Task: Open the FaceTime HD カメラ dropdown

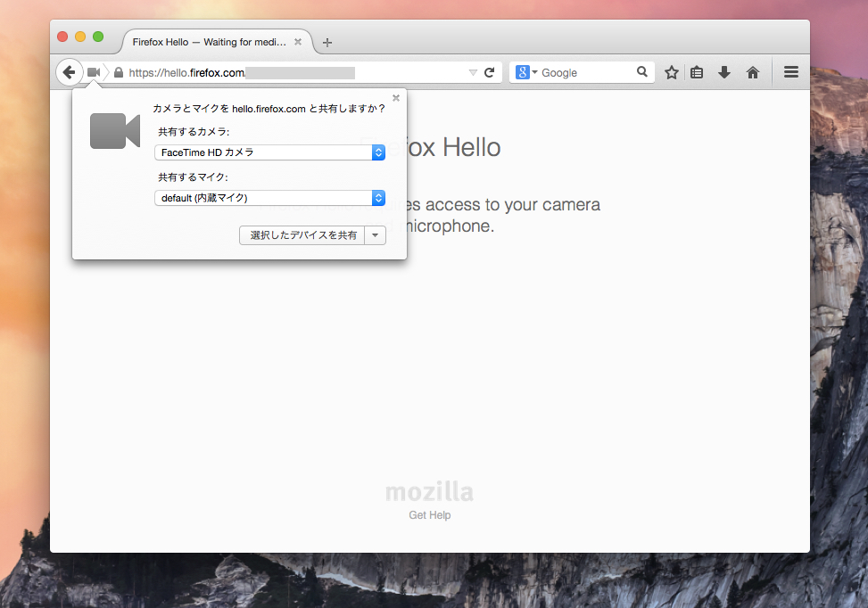Action: pyautogui.click(x=269, y=152)
